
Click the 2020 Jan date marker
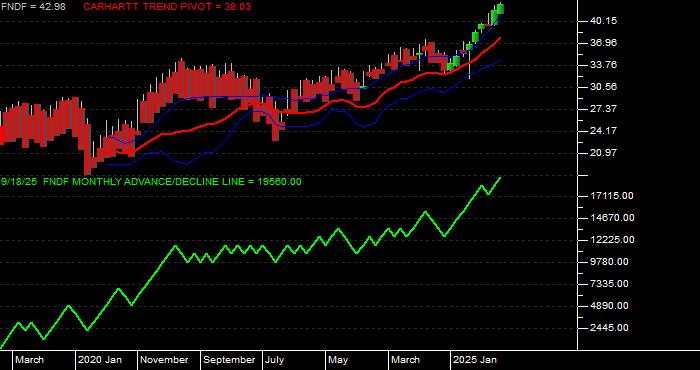coord(101,360)
